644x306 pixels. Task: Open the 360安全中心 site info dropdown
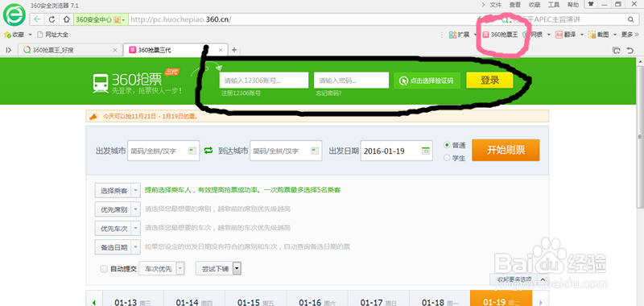(101, 19)
